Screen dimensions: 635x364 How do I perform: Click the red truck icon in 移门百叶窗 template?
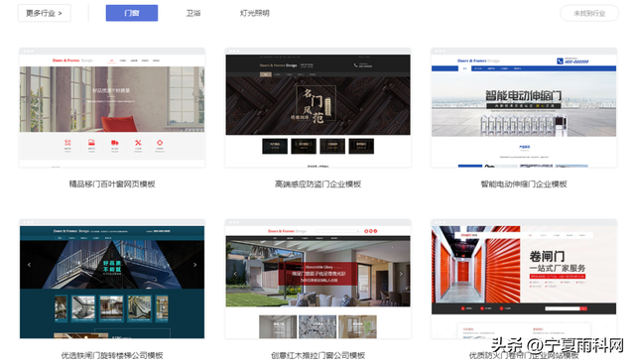pos(115,143)
